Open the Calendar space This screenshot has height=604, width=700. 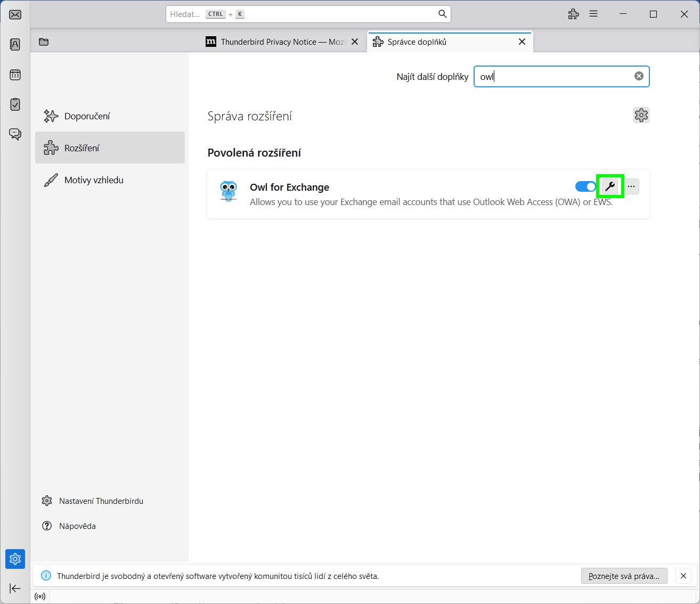click(x=15, y=75)
